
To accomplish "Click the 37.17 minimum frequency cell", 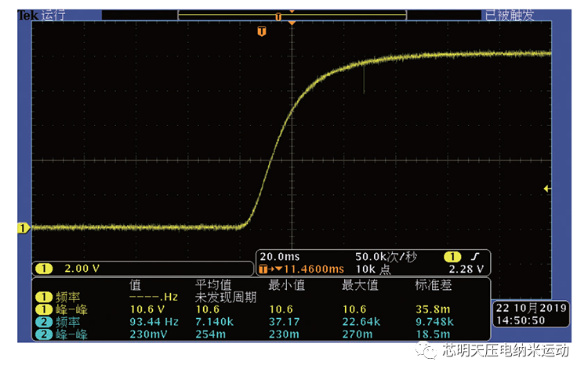I will coord(284,322).
